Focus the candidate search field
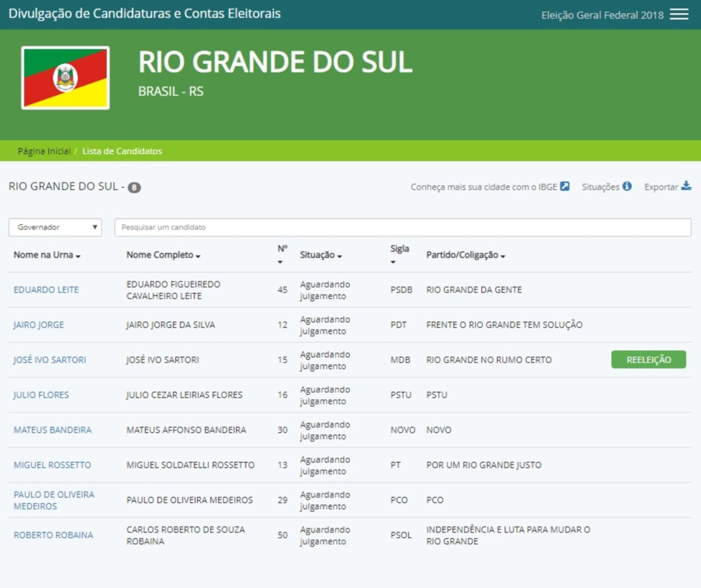Image resolution: width=701 pixels, height=588 pixels. pos(402,227)
